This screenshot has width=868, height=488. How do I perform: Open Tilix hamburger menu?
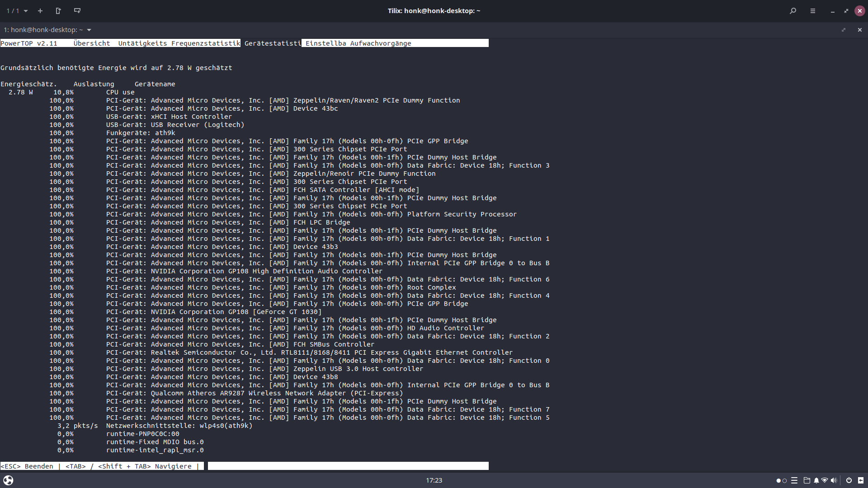click(813, 11)
